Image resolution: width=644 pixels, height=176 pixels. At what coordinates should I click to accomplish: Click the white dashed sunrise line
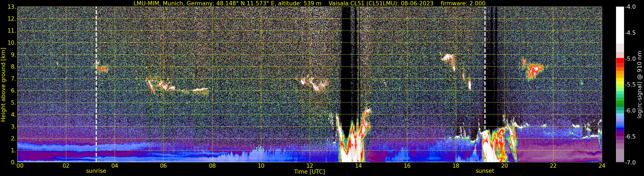[x=96, y=85]
